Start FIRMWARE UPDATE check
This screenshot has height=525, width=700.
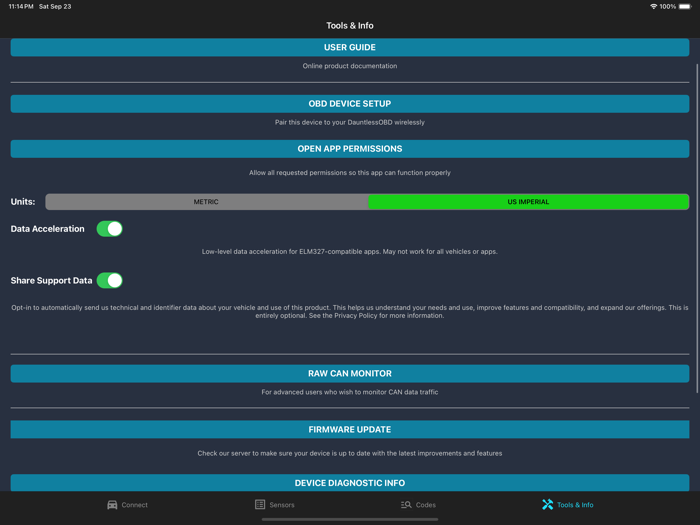pyautogui.click(x=350, y=429)
